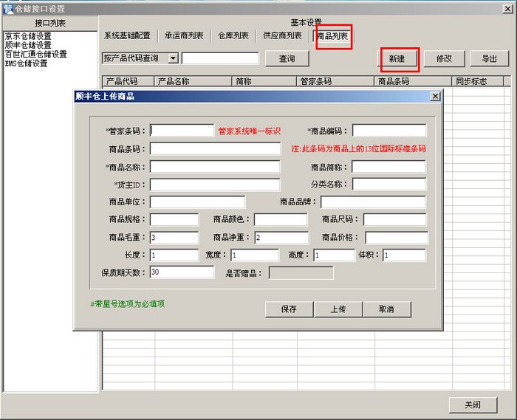Click the 长度 input field
517x420 pixels.
(x=174, y=255)
